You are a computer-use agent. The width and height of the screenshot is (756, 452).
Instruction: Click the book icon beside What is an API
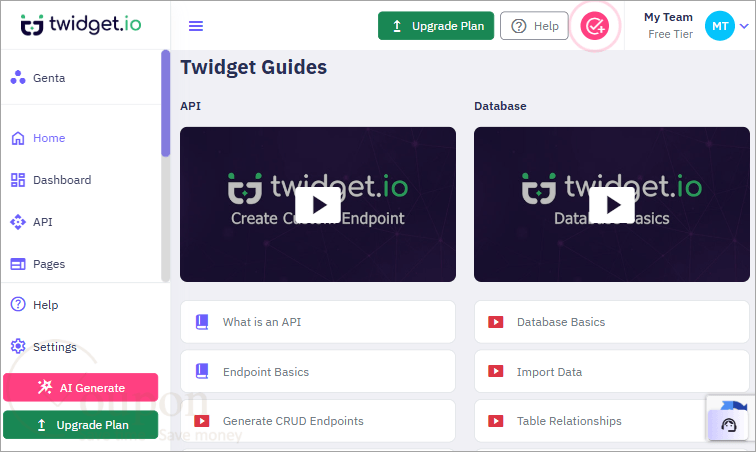(x=202, y=322)
